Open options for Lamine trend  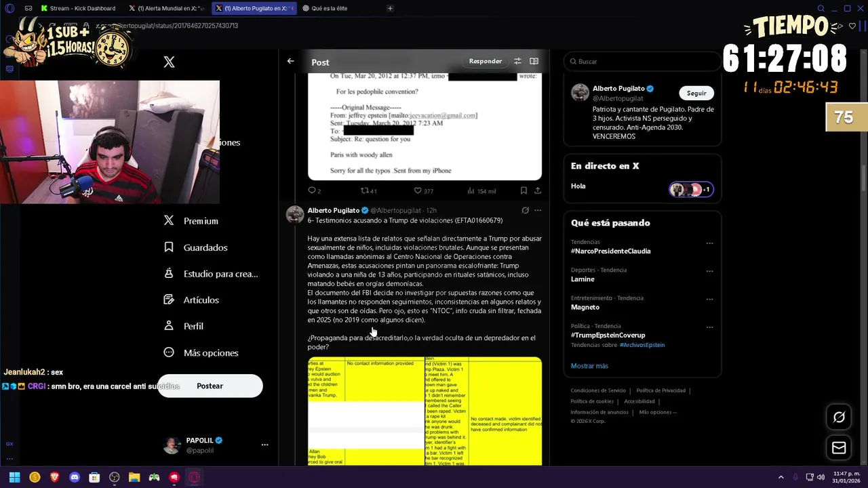point(709,271)
